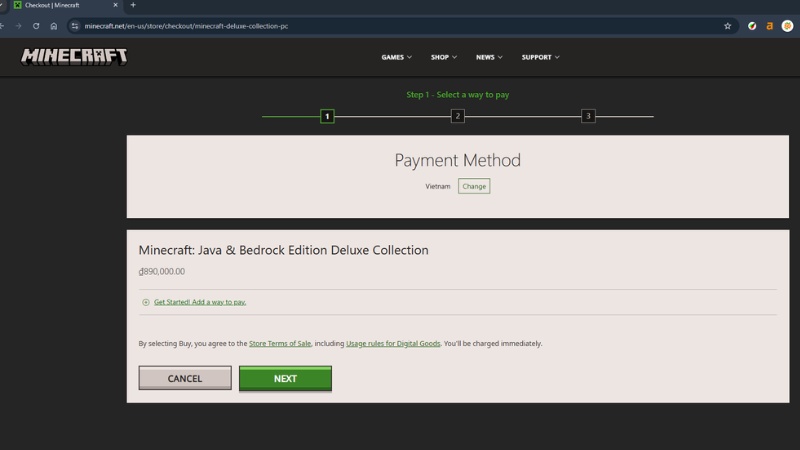Change the Vietnam payment region
Image resolution: width=800 pixels, height=450 pixels.
tap(474, 186)
